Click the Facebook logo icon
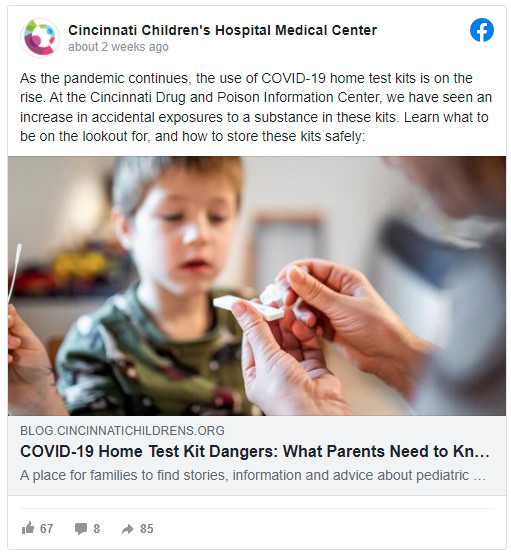 click(x=482, y=30)
